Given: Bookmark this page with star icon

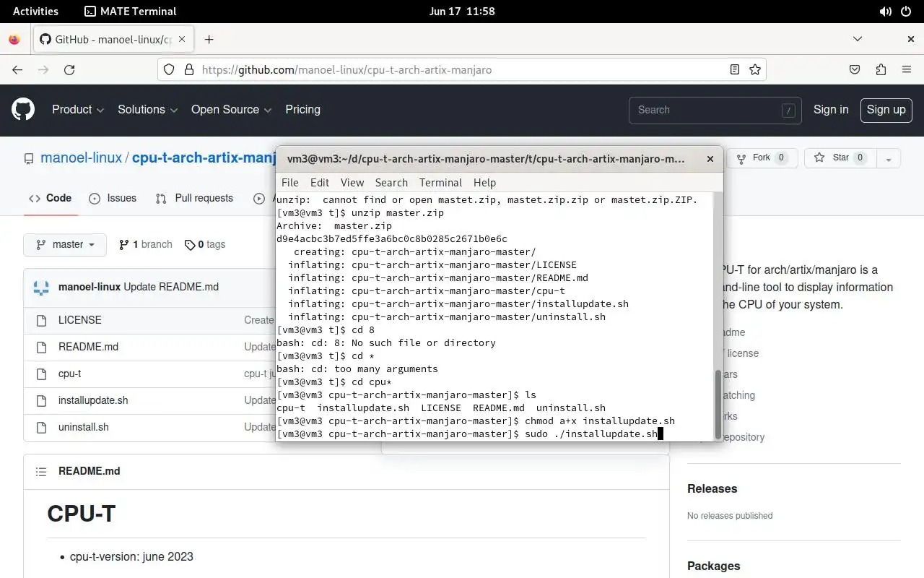Looking at the screenshot, I should coord(755,70).
